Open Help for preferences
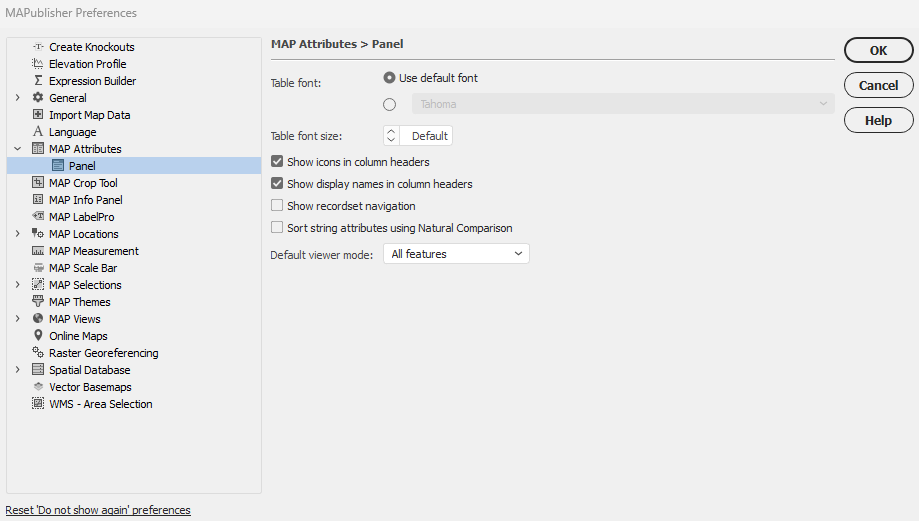This screenshot has height=521, width=919. 879,120
